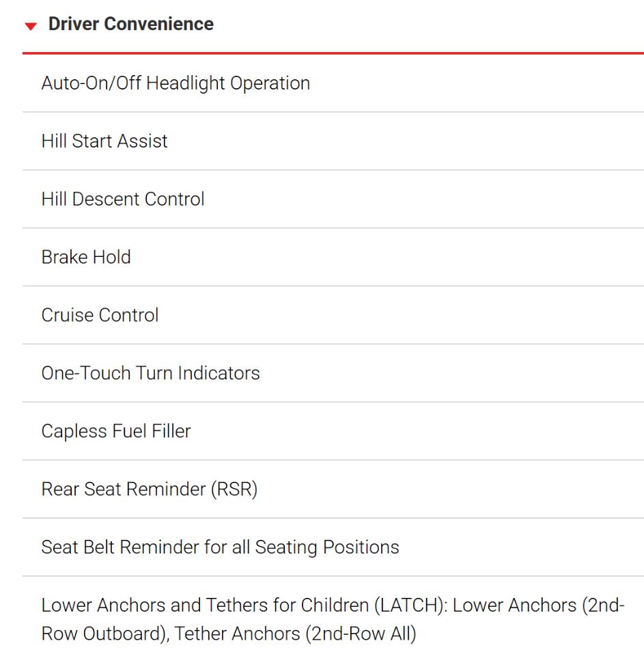644x656 pixels.
Task: Click the red divider line under the header
Action: (x=333, y=53)
